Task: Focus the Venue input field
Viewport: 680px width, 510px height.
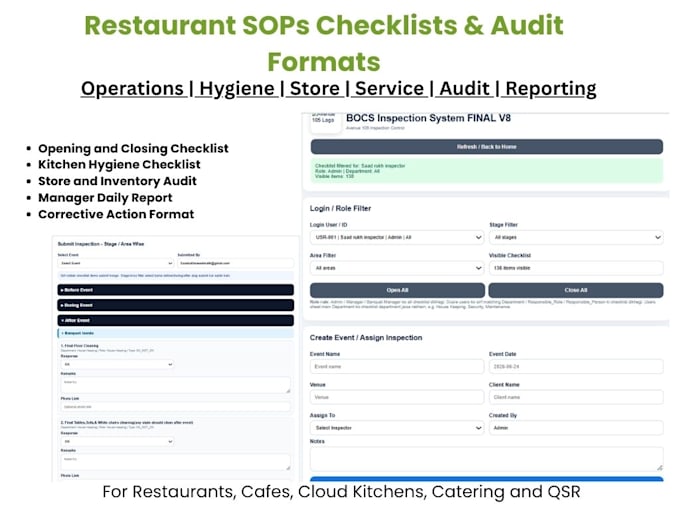Action: pos(397,397)
